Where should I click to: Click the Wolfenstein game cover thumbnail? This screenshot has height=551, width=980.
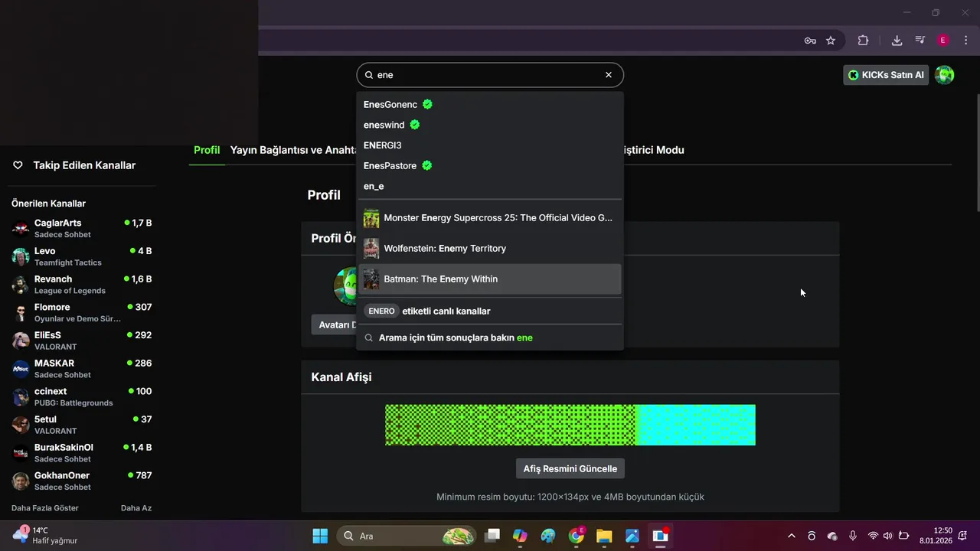pos(371,249)
